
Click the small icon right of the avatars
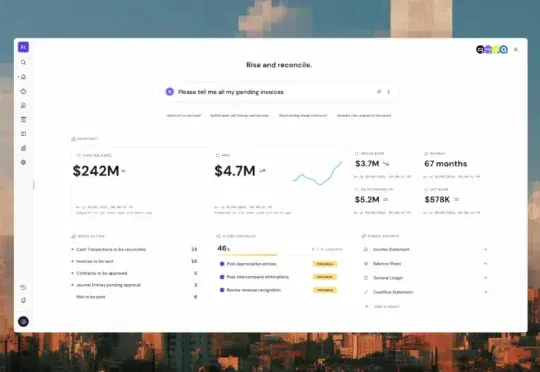[516, 50]
